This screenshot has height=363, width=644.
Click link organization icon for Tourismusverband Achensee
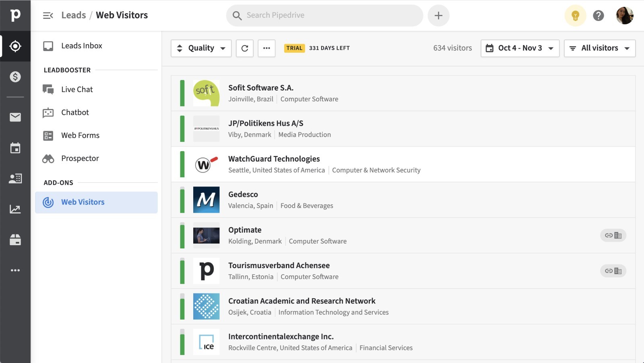coord(613,271)
